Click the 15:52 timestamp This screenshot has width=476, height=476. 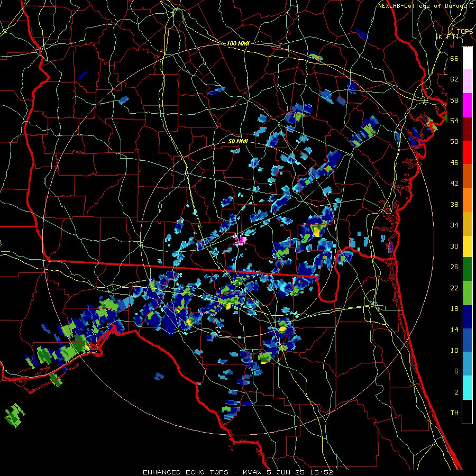[x=322, y=472]
